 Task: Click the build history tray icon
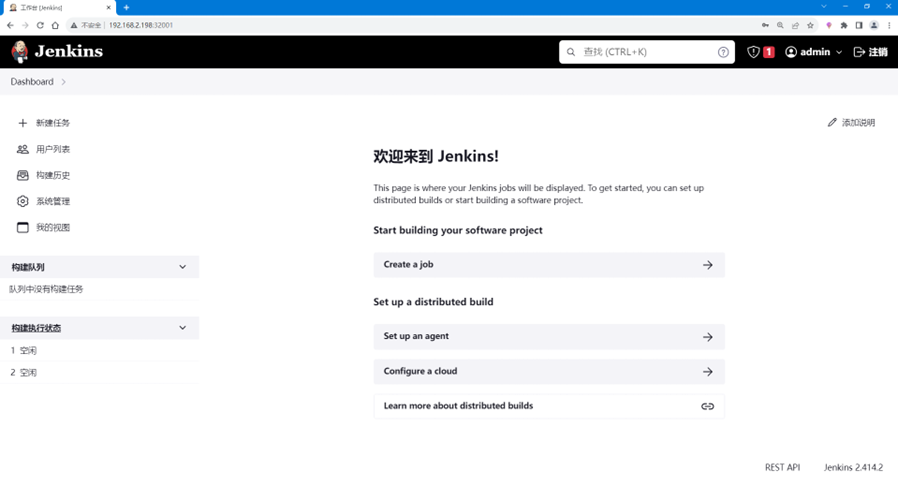pos(22,175)
